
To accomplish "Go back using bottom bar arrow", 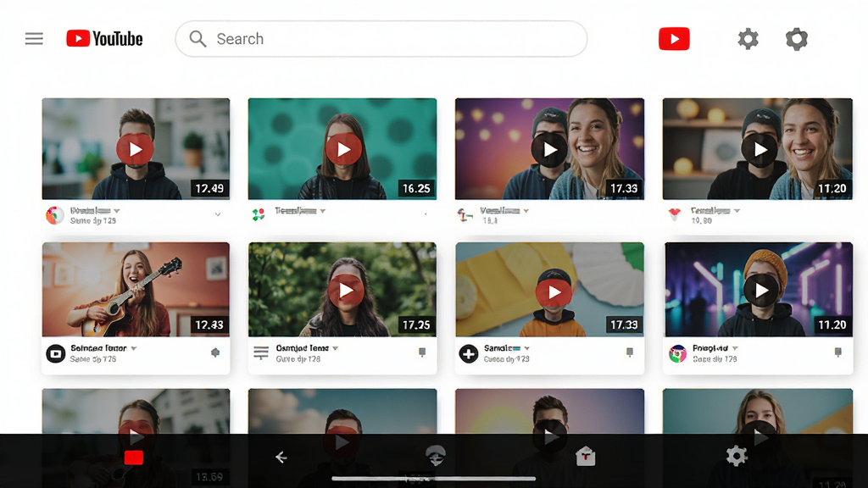I will coord(281,457).
